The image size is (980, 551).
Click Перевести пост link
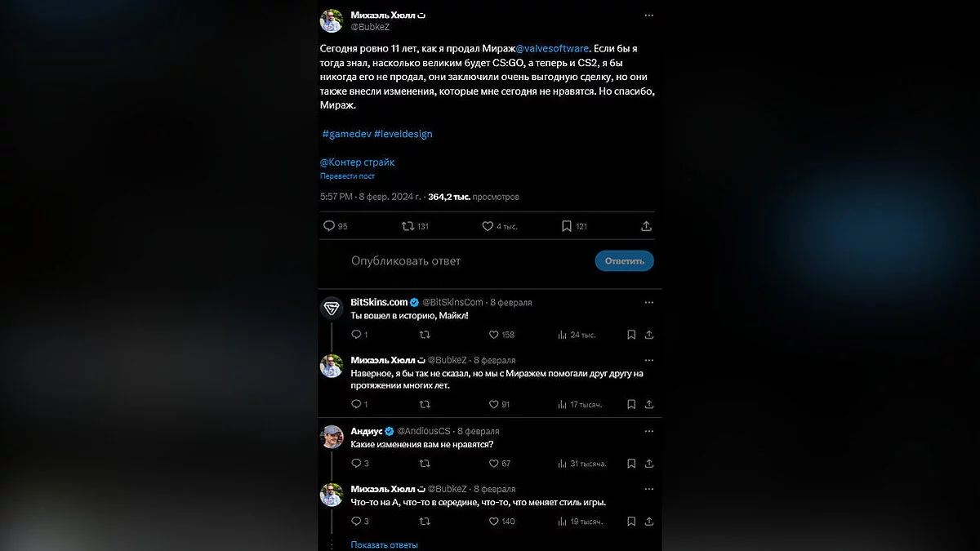click(x=347, y=176)
